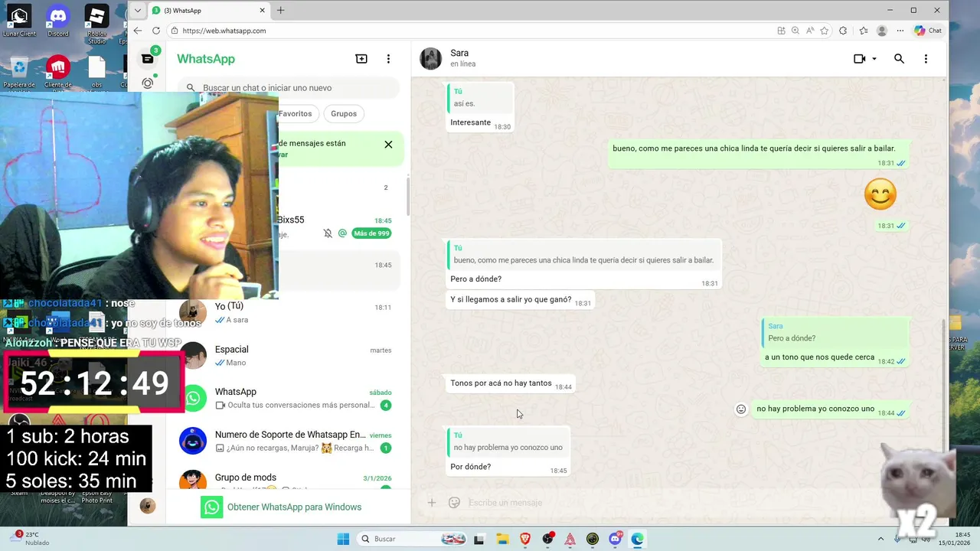
Task: Open the Copilot Chat button
Action: point(928,31)
